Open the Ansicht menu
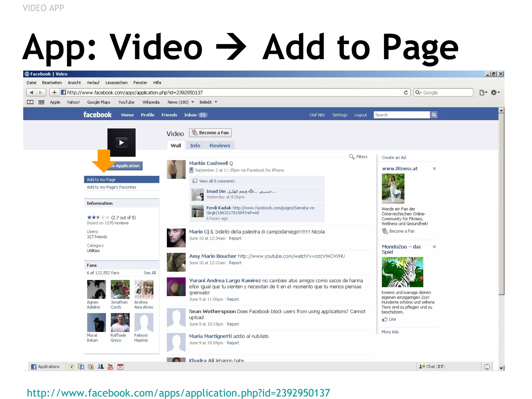Viewport: 532px width, 399px height. click(74, 83)
